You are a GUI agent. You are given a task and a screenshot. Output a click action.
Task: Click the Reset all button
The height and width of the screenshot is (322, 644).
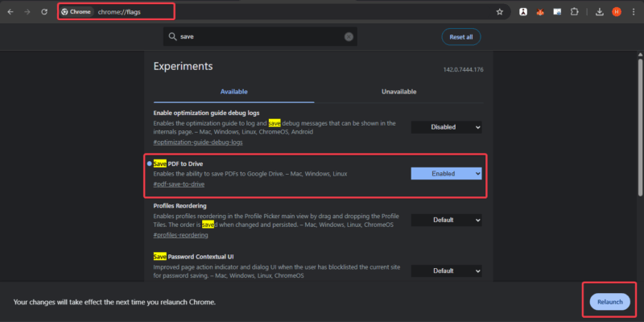[x=461, y=37]
